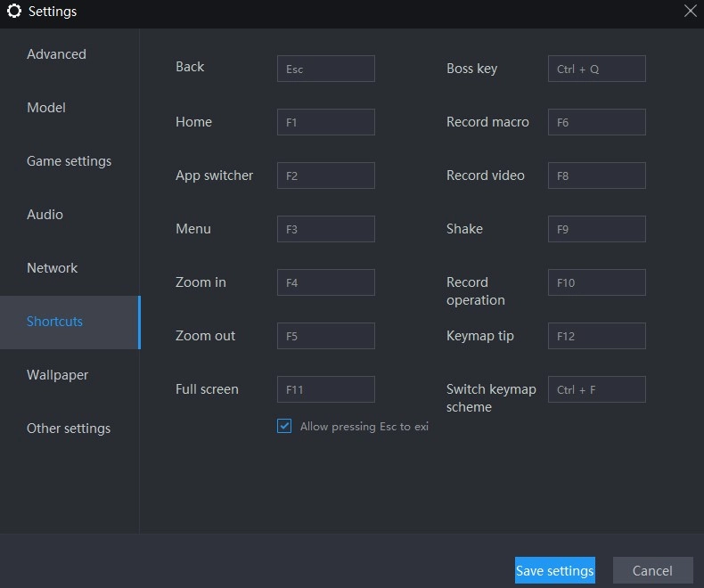704x588 pixels.
Task: Edit the Boss key field Ctrl + Q
Action: [x=597, y=69]
